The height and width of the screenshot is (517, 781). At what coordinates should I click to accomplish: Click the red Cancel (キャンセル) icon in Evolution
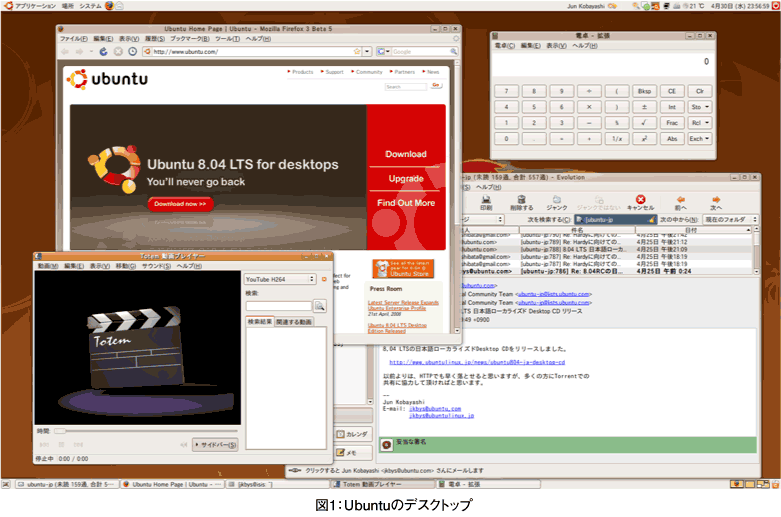[641, 202]
